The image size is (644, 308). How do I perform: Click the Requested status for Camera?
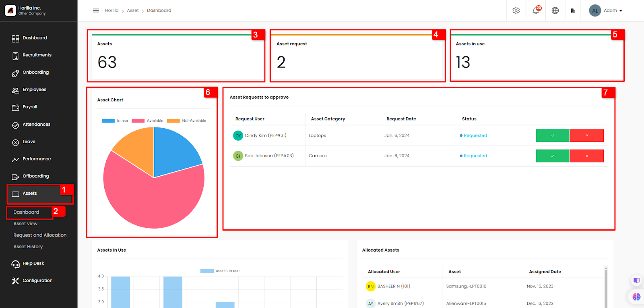click(473, 156)
